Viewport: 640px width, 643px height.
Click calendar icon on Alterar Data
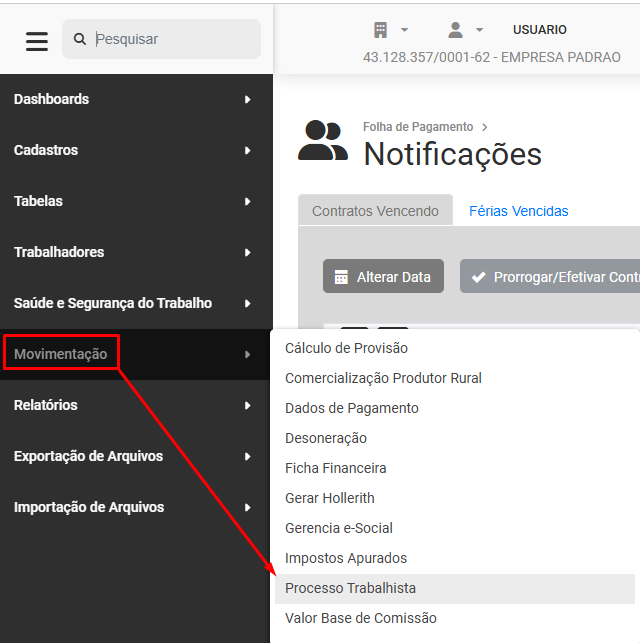tap(341, 277)
